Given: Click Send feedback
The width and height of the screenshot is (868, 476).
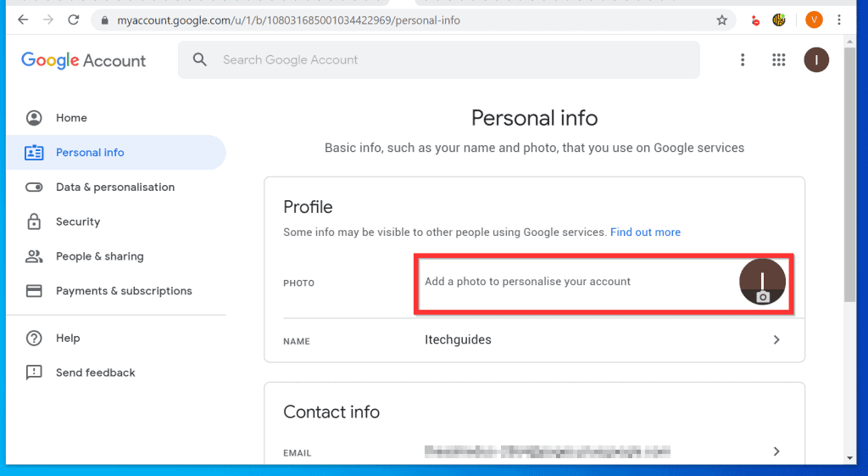Looking at the screenshot, I should pyautogui.click(x=95, y=372).
